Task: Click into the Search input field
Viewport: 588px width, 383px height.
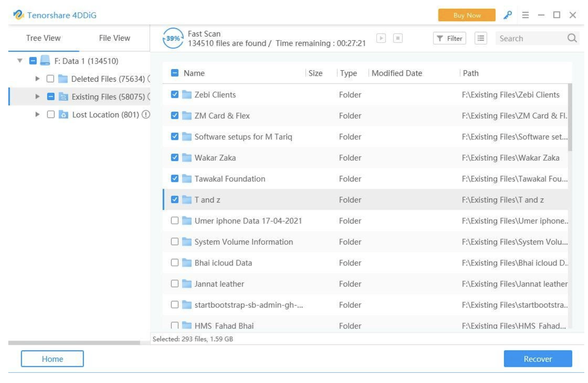Action: 531,38
